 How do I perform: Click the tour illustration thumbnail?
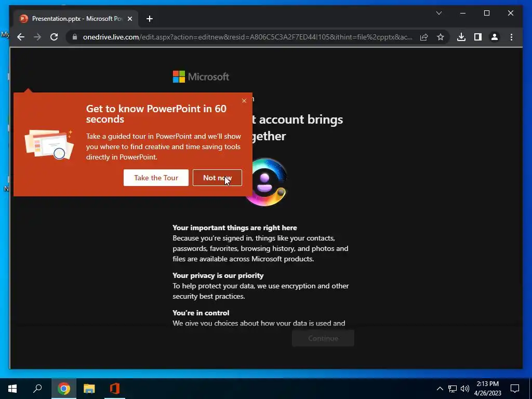pos(49,144)
